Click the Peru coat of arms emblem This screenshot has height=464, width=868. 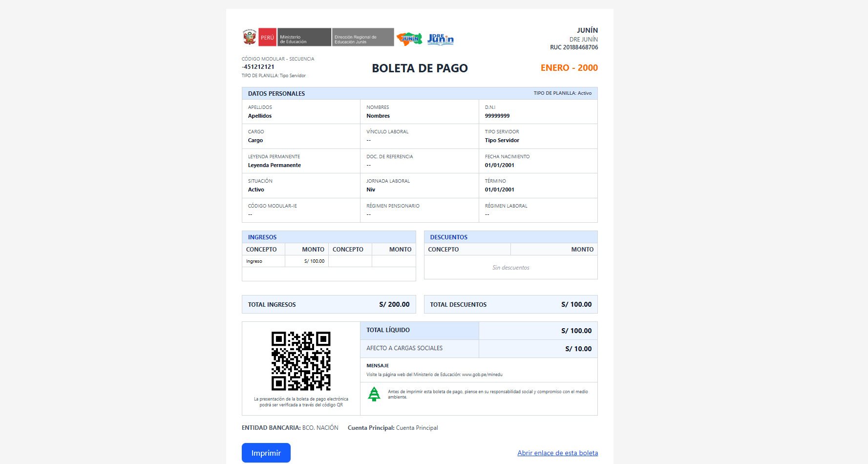pyautogui.click(x=250, y=37)
